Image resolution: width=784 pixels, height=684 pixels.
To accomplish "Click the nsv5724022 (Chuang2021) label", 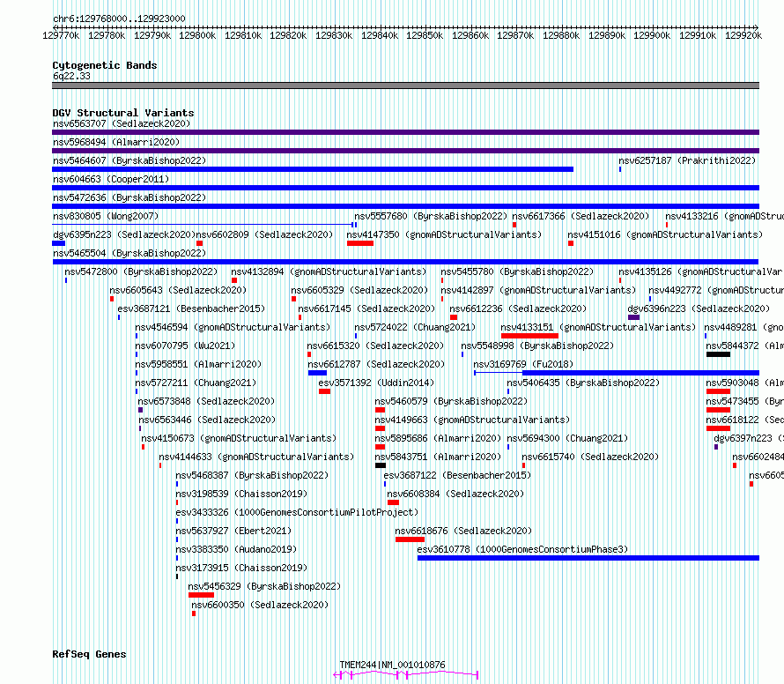I will point(415,327).
